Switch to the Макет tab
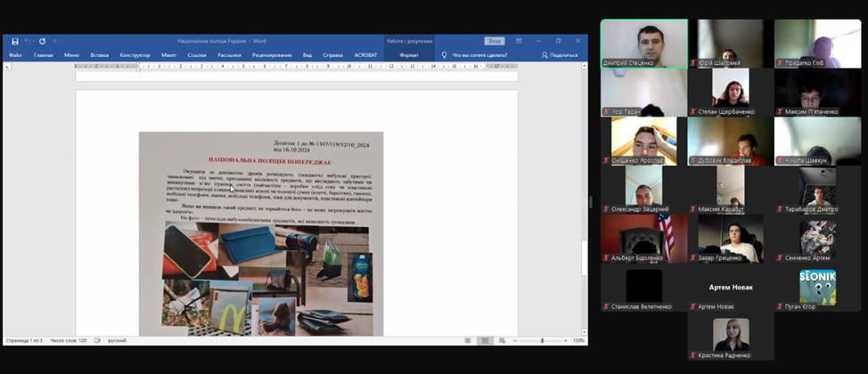Image resolution: width=868 pixels, height=374 pixels. pyautogui.click(x=168, y=55)
